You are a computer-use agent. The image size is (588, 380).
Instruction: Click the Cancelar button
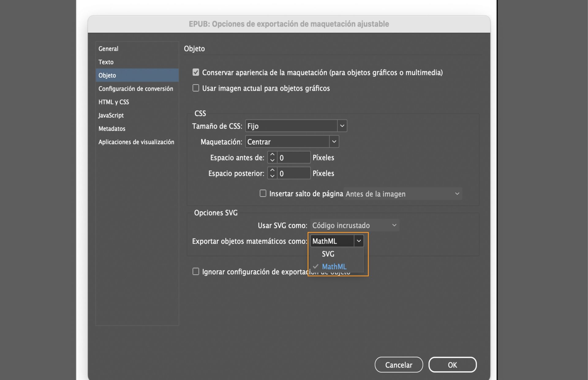[398, 365]
